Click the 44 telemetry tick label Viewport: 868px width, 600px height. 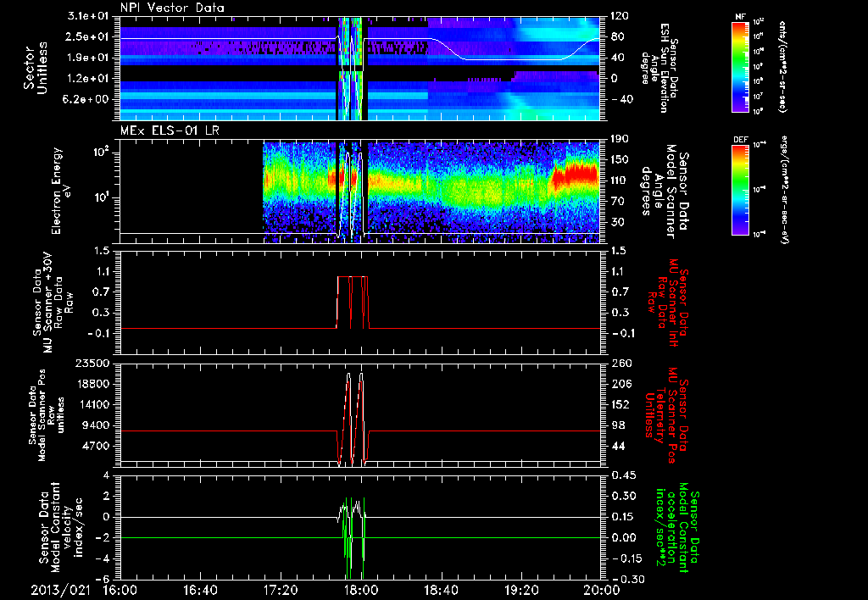click(x=617, y=446)
